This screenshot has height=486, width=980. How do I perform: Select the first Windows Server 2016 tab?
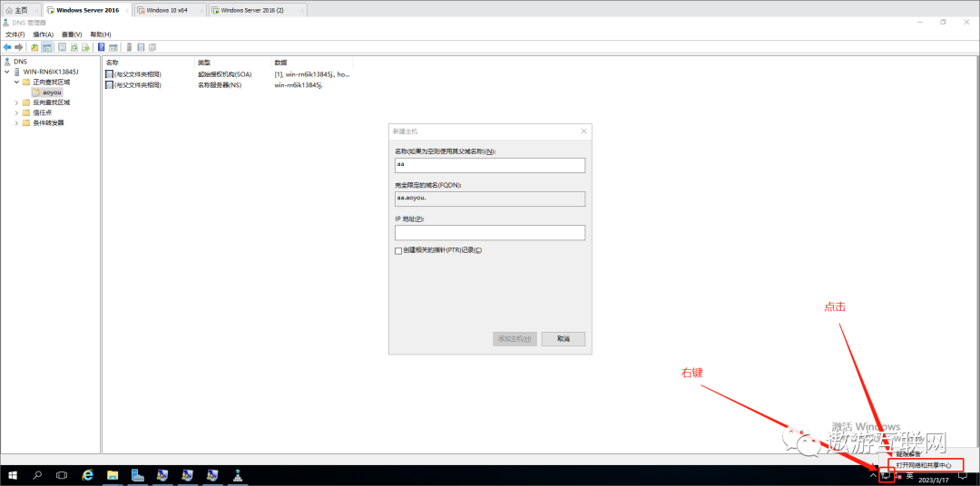tap(87, 10)
